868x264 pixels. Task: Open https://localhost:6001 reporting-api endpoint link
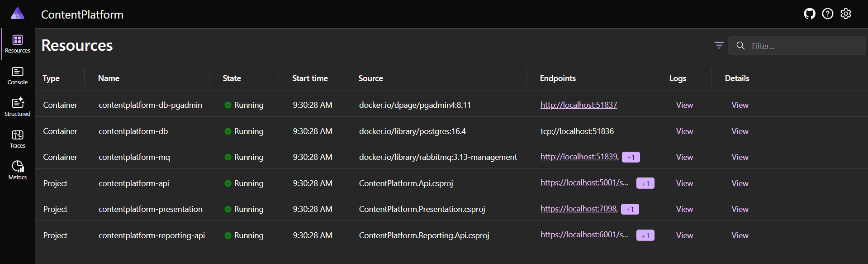click(584, 235)
